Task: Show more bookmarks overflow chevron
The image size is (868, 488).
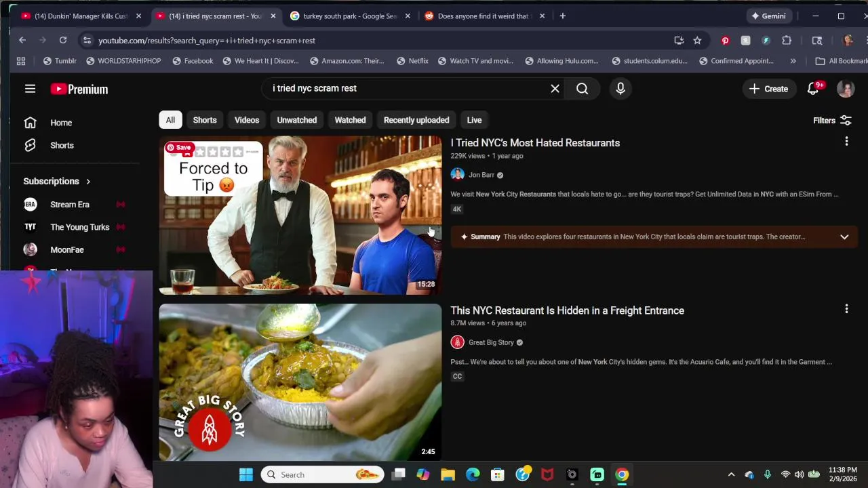Action: point(793,61)
